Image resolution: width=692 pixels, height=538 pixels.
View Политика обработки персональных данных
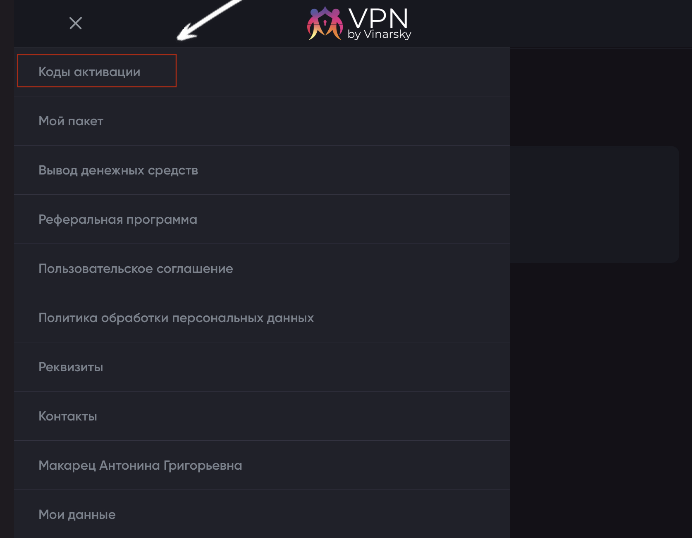click(176, 318)
